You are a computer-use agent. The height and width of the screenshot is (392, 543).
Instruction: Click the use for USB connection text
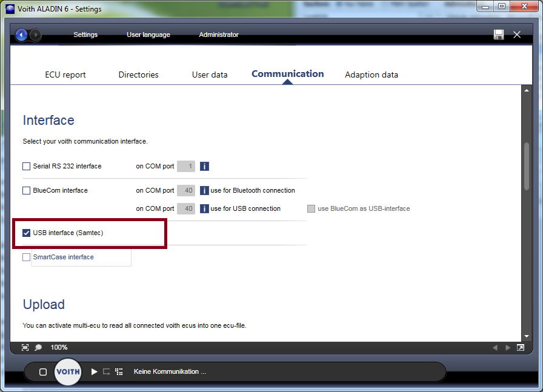245,209
